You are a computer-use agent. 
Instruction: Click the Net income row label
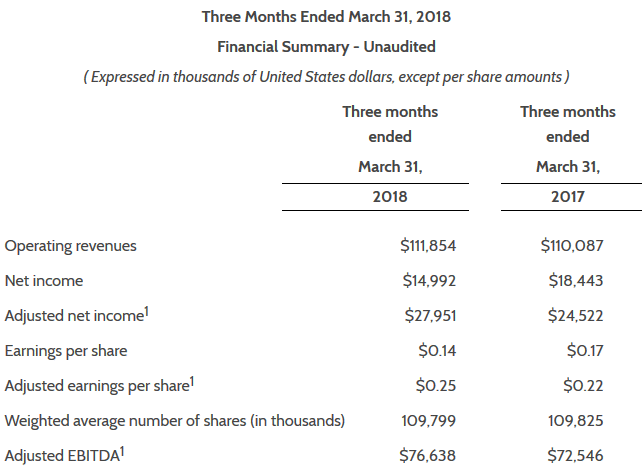click(x=44, y=281)
